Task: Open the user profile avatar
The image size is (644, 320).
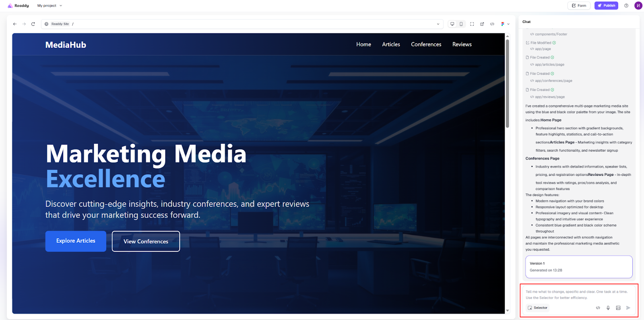Action: [638, 6]
